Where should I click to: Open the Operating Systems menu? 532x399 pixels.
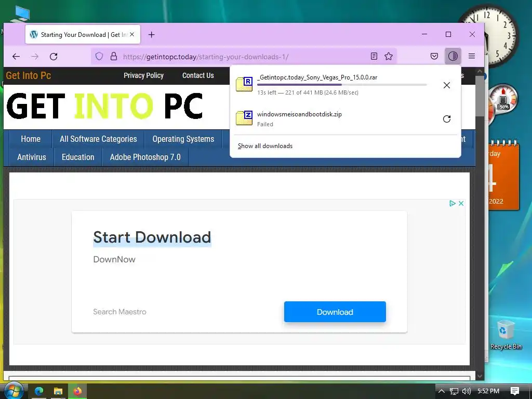pos(183,139)
